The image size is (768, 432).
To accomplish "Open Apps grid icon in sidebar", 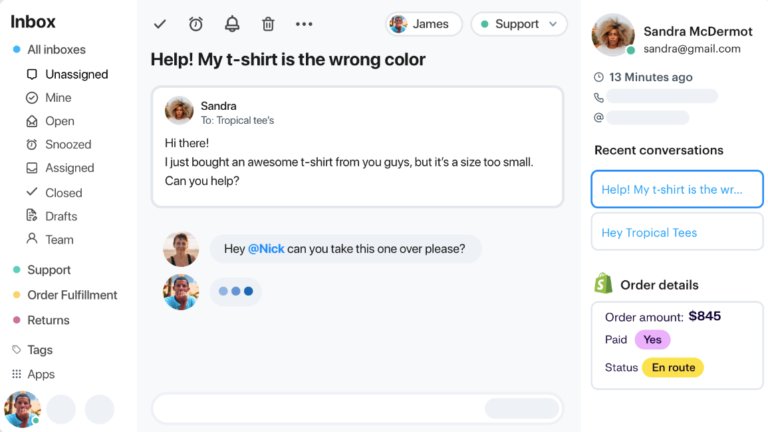I will click(x=17, y=374).
